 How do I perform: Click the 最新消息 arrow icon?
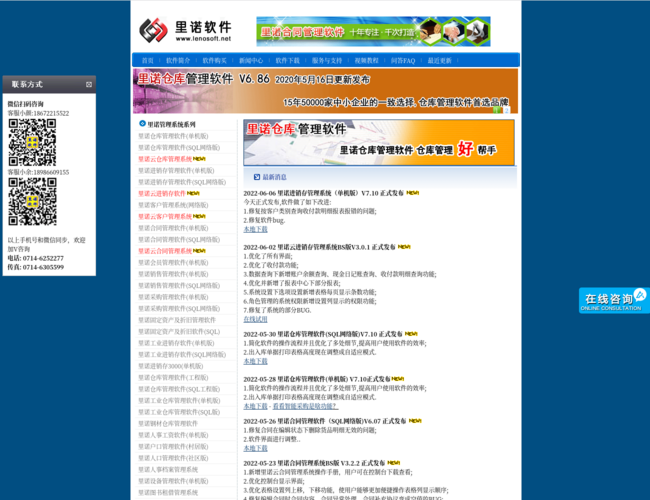[257, 177]
